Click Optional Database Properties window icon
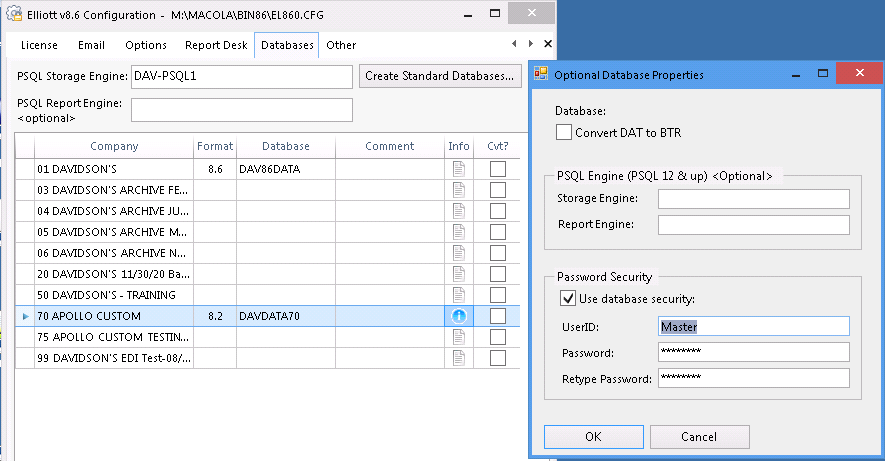This screenshot has height=461, width=885. pyautogui.click(x=541, y=74)
